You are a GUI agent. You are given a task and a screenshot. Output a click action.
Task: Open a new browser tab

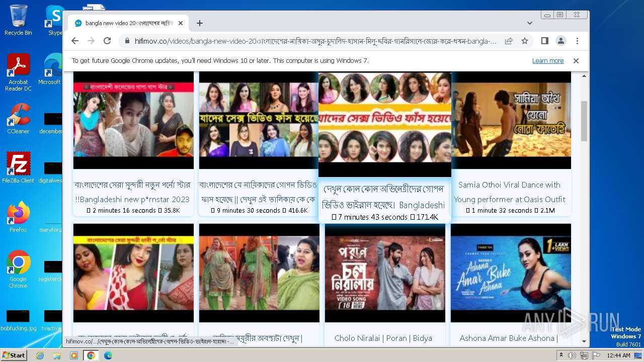click(200, 23)
